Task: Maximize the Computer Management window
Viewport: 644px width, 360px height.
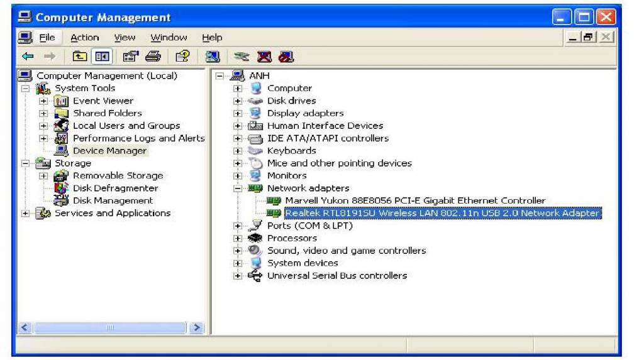Action: coord(584,17)
